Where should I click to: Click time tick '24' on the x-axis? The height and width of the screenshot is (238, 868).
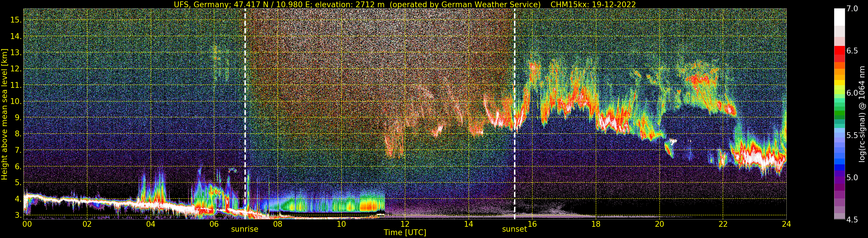(x=786, y=224)
